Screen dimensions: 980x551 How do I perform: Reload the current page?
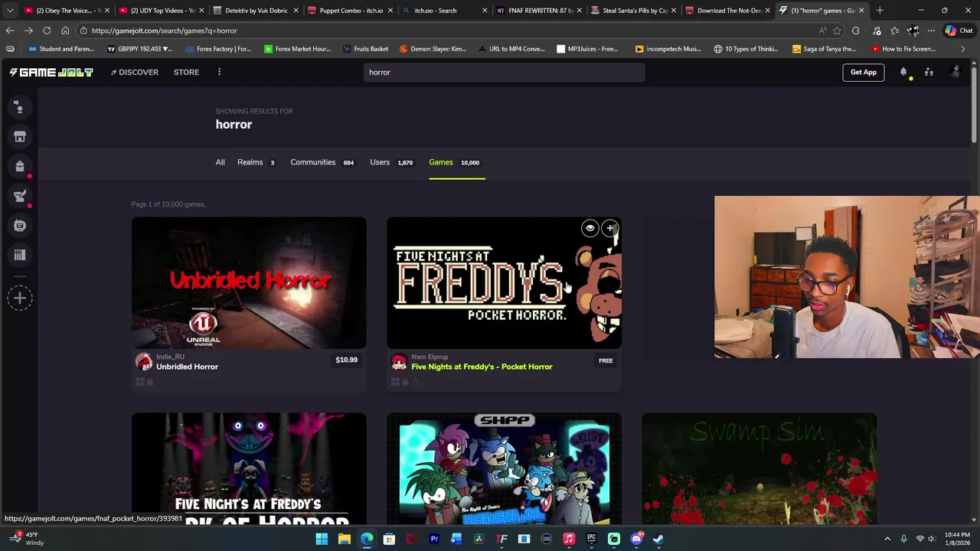(47, 31)
